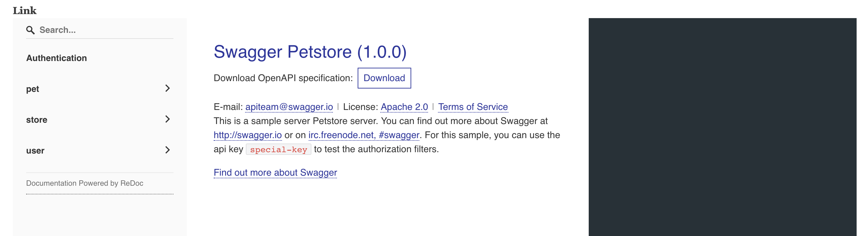Click the search magnifier icon
Screen dimensions: 868x236
pyautogui.click(x=30, y=31)
